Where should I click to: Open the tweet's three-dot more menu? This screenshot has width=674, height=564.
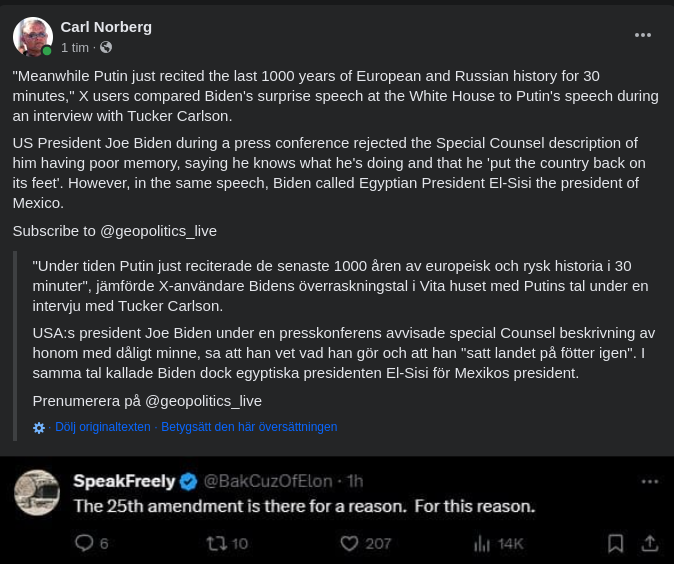tap(650, 481)
